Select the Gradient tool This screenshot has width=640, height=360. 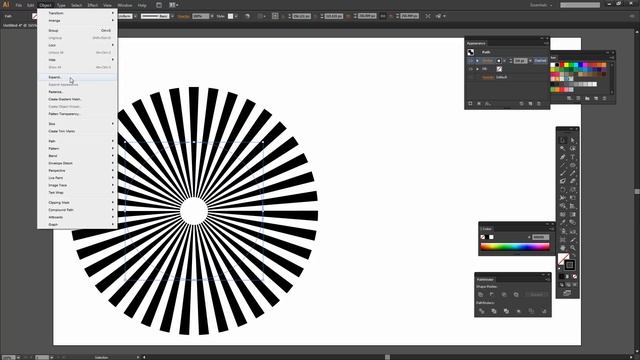pos(573,214)
